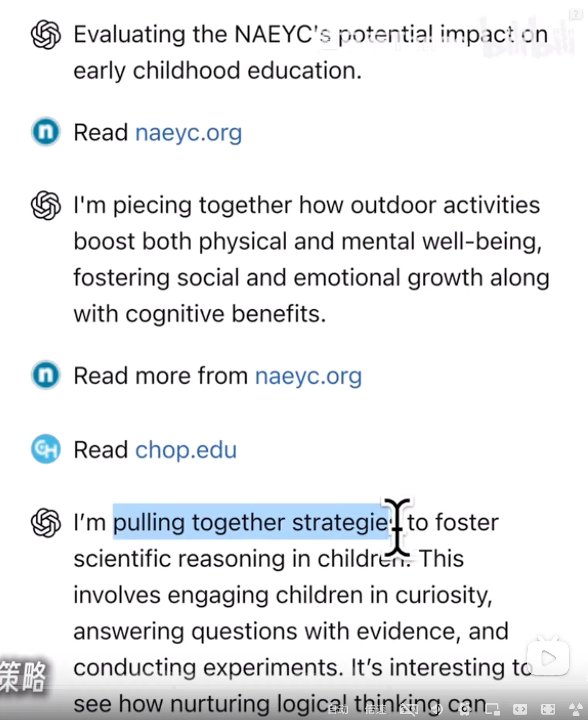Open the 自动 quality dropdown

point(338,709)
